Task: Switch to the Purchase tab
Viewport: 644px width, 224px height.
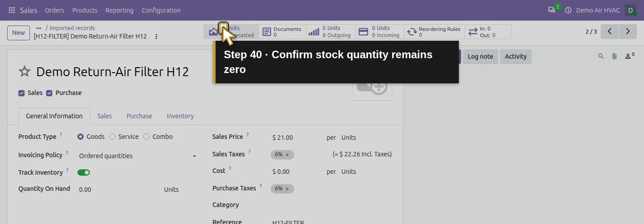Action: 139,116
